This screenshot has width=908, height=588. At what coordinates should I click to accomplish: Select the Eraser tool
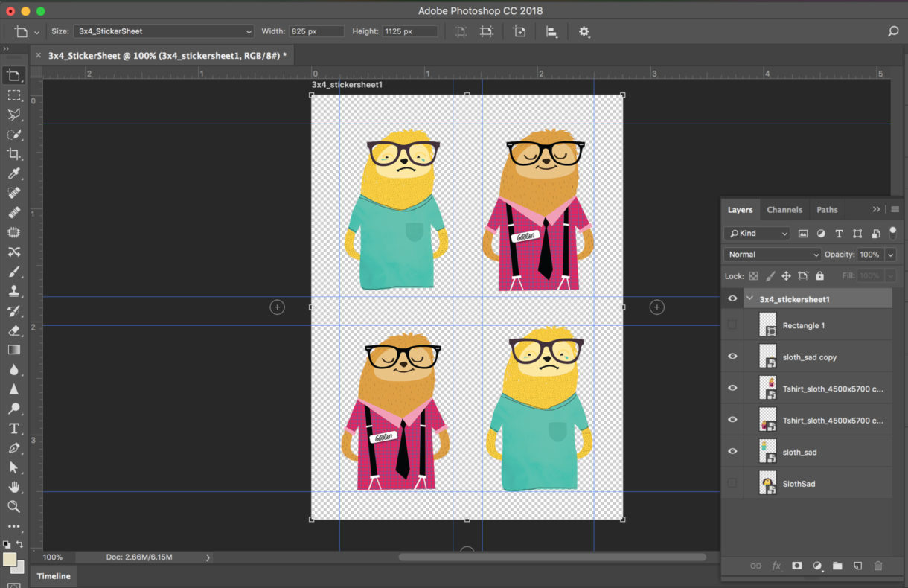[13, 330]
